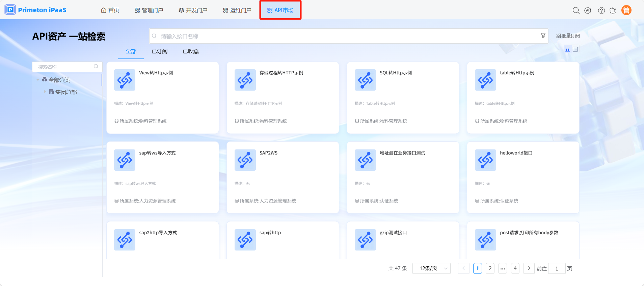Click the 批量订阅 button
The height and width of the screenshot is (286, 644).
pyautogui.click(x=568, y=36)
